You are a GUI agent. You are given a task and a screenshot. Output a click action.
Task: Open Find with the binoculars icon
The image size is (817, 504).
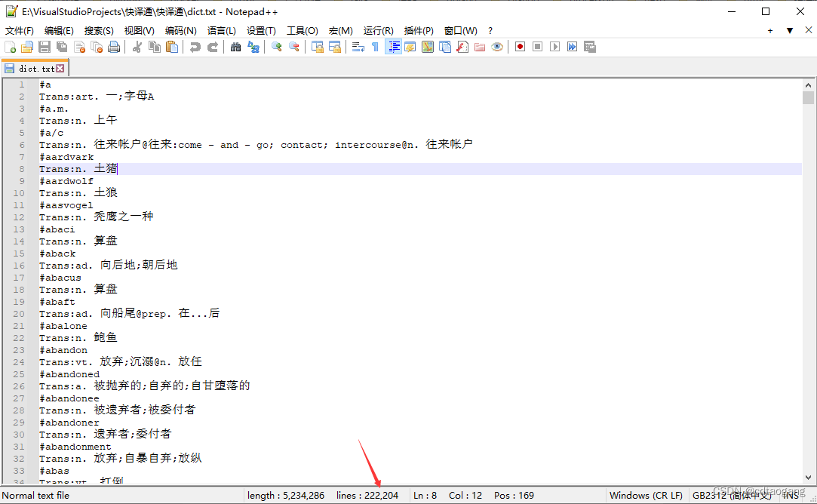235,47
